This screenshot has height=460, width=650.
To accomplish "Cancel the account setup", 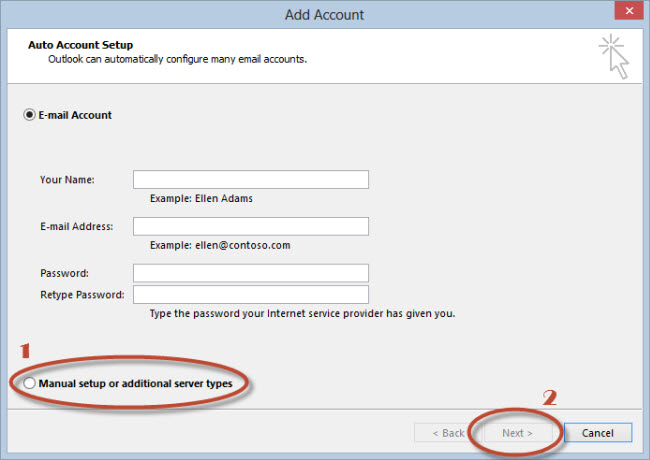I will coord(598,433).
